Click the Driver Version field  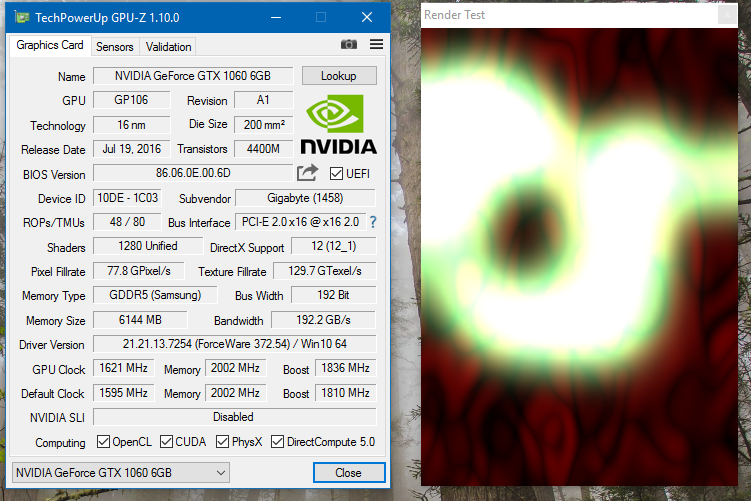(235, 344)
